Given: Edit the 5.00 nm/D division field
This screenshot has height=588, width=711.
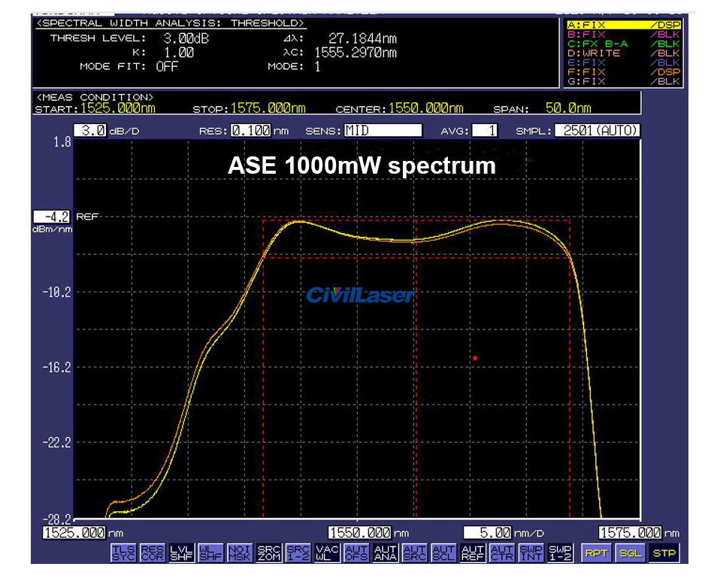Looking at the screenshot, I should point(487,532).
